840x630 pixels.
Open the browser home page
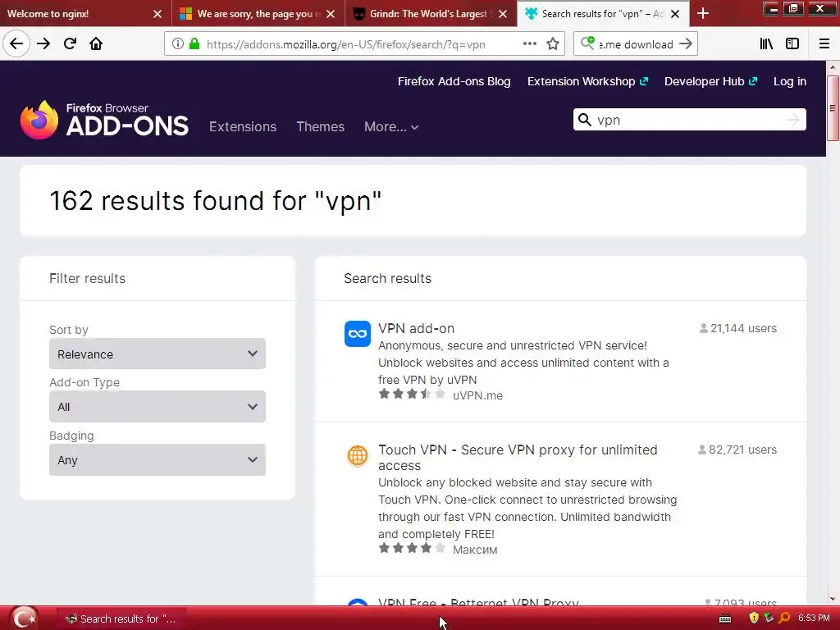(x=96, y=43)
